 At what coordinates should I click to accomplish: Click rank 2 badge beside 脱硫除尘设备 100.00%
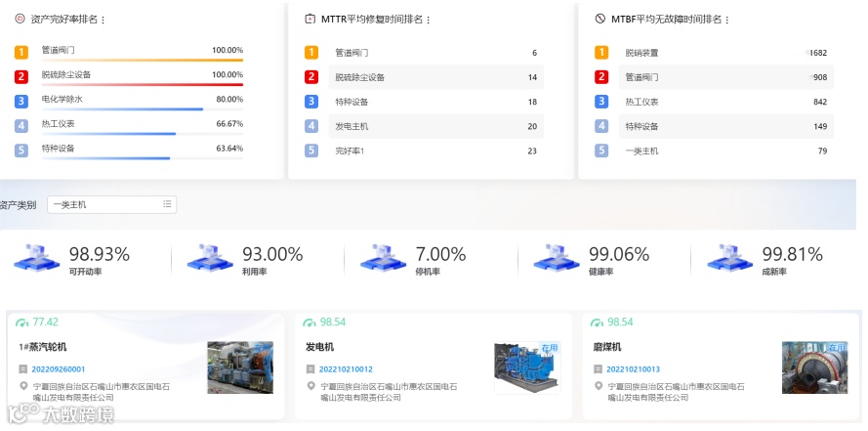(21, 77)
